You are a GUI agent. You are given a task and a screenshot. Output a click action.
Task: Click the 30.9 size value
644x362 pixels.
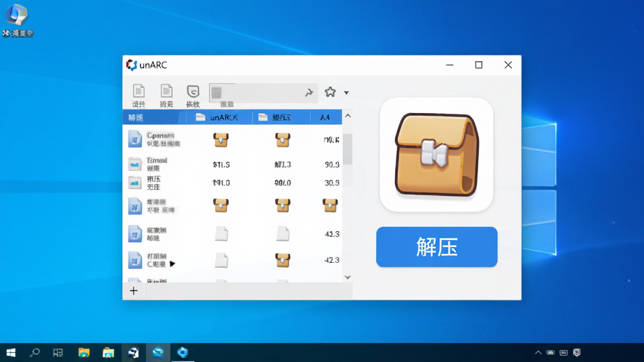coord(332,183)
